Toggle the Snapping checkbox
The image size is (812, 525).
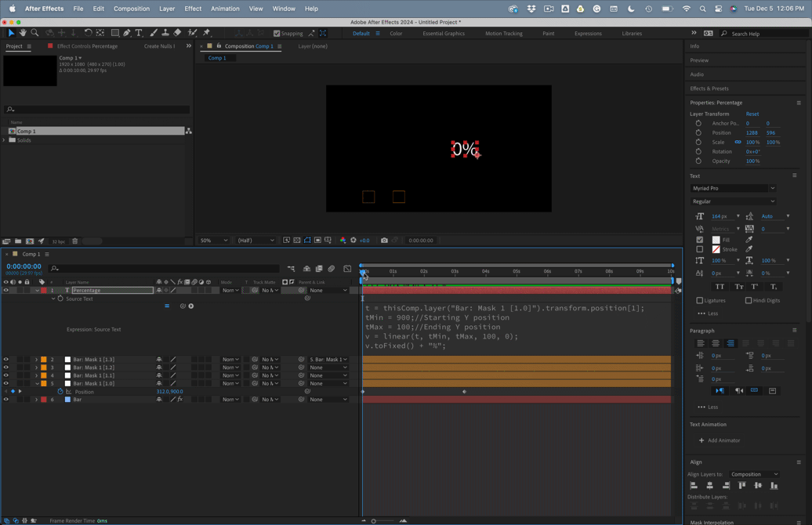pyautogui.click(x=277, y=33)
